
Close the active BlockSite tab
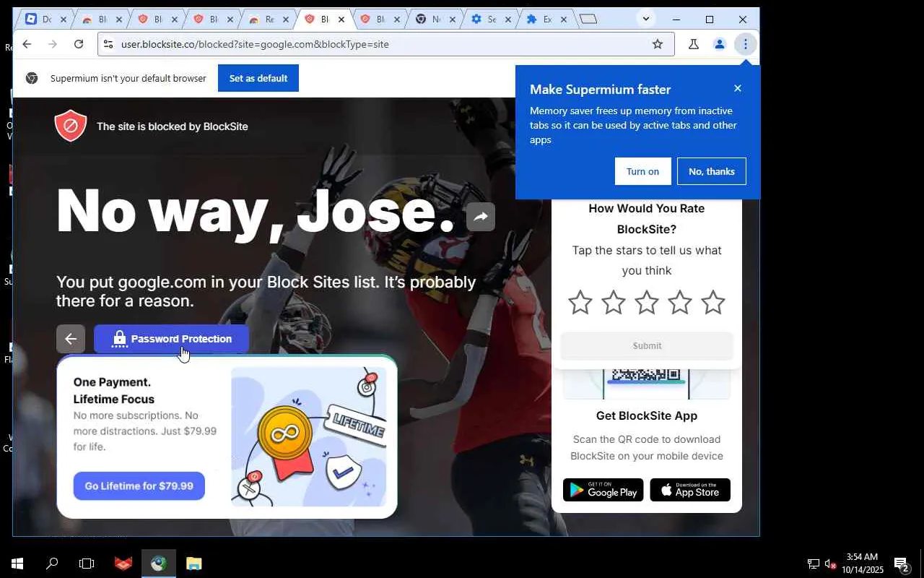(x=341, y=20)
